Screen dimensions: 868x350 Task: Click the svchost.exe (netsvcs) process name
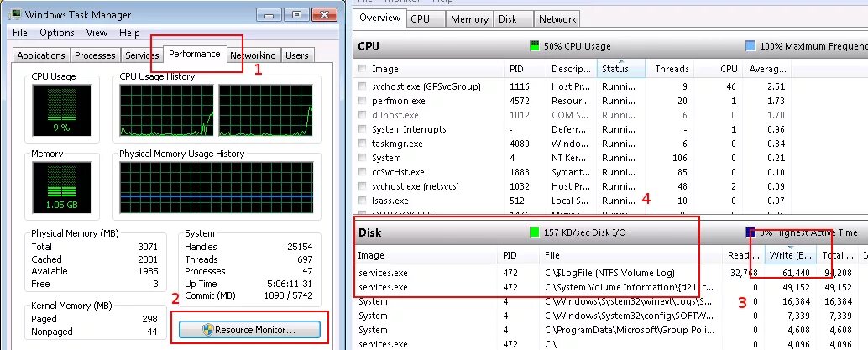point(416,186)
